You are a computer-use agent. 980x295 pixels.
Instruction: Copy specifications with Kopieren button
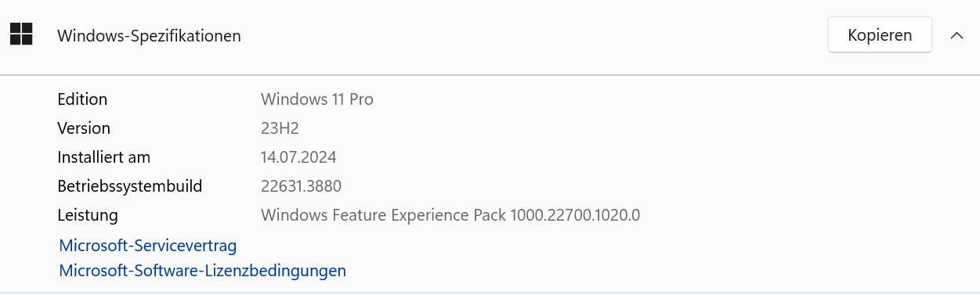[x=880, y=35]
